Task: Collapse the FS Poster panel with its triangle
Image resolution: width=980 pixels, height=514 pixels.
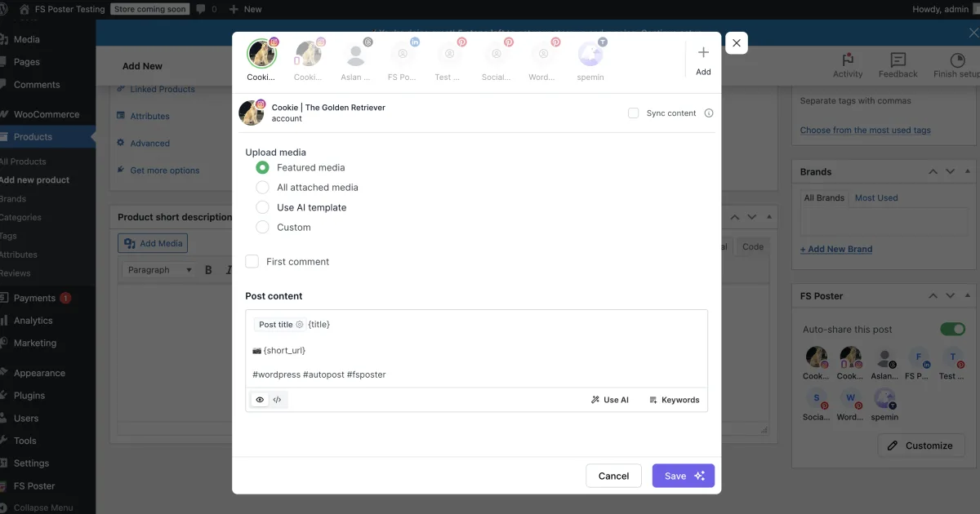Action: coord(967,295)
